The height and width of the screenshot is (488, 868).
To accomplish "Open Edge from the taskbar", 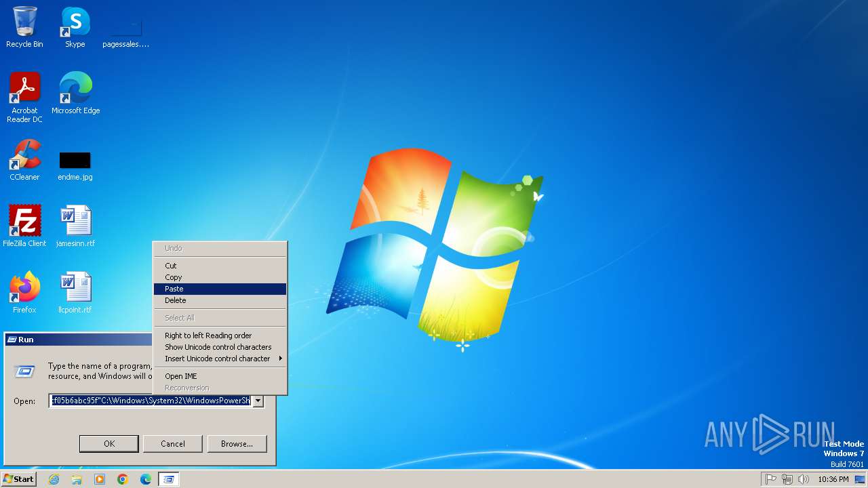I will [146, 479].
